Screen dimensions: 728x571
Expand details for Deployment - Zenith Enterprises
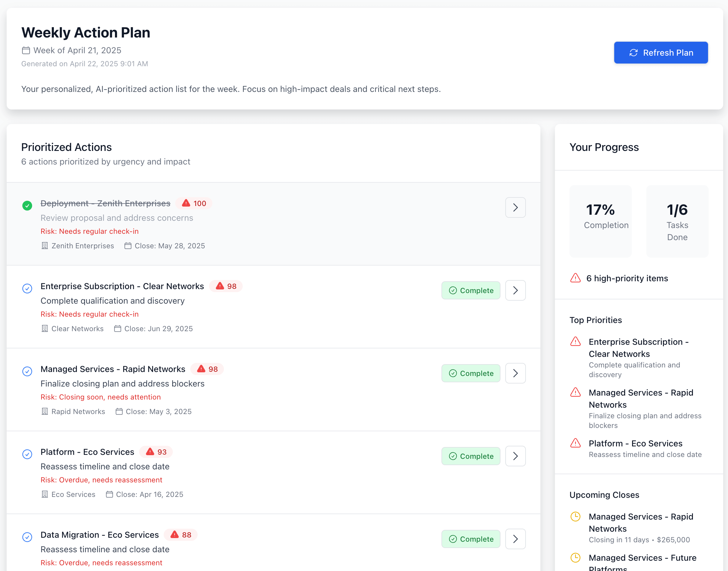(x=515, y=207)
